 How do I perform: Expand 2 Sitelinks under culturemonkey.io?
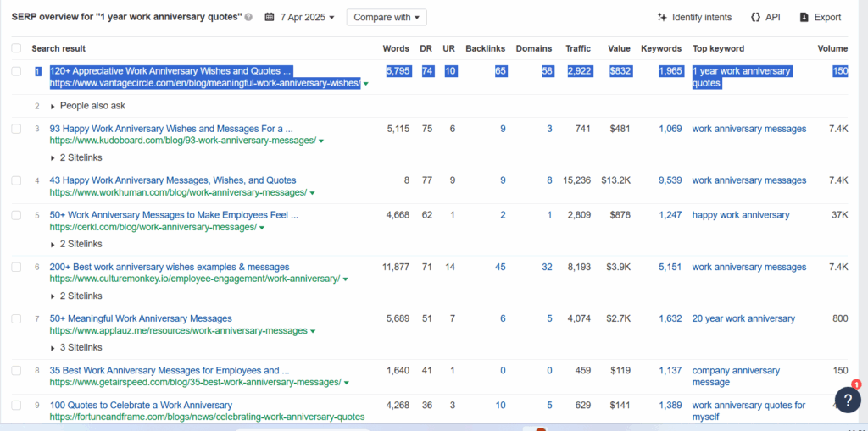click(76, 296)
